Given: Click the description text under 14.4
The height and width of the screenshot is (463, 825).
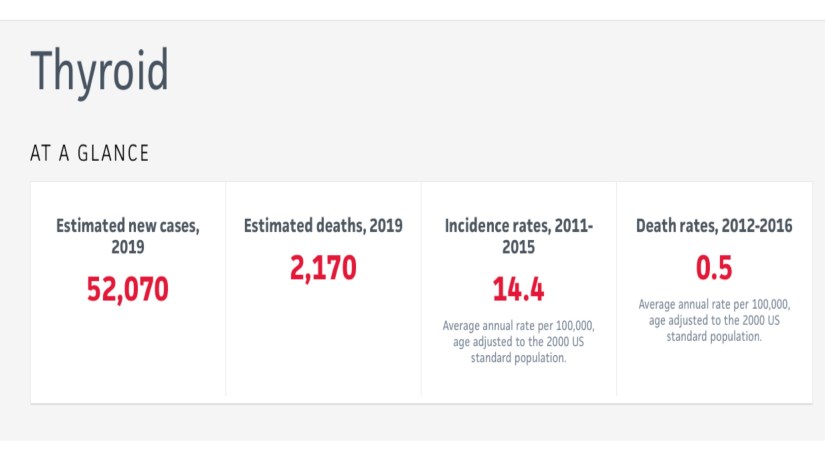Looking at the screenshot, I should point(518,342).
